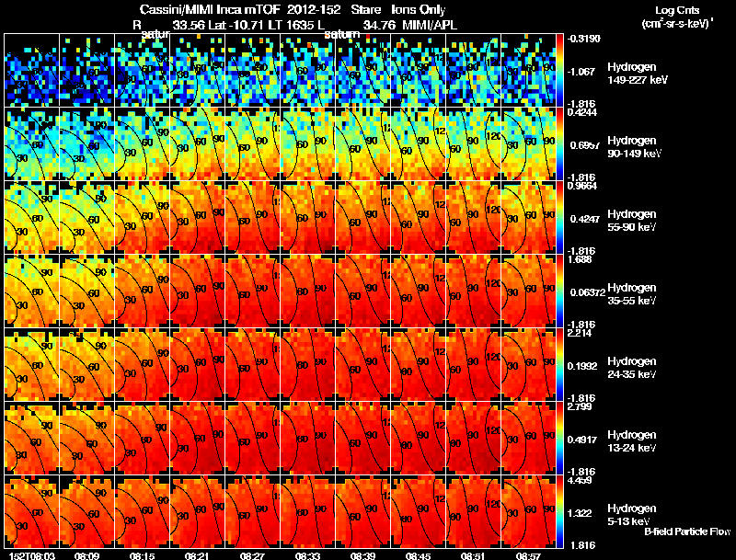Click the '2.799' colorbar value
Image resolution: width=736 pixels, height=560 pixels.
(x=580, y=406)
